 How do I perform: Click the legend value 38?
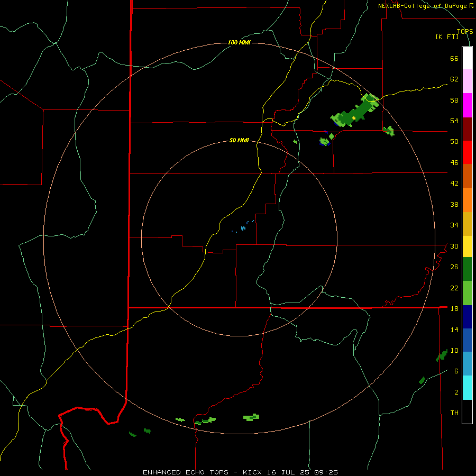coord(454,204)
